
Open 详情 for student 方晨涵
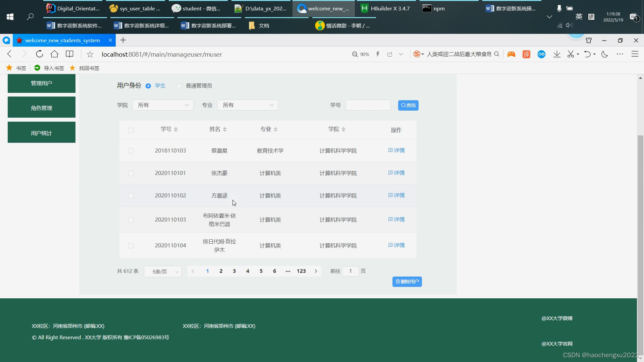pos(396,195)
